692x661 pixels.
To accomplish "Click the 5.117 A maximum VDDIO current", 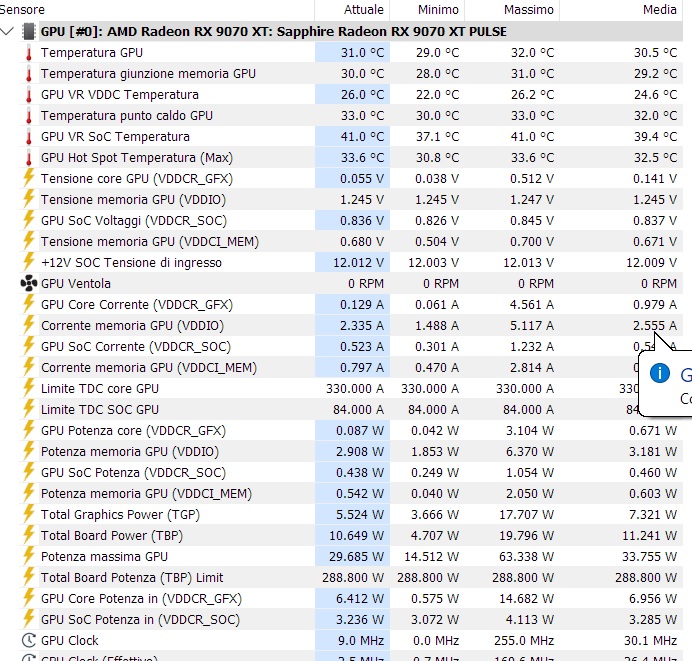I will click(x=532, y=325).
